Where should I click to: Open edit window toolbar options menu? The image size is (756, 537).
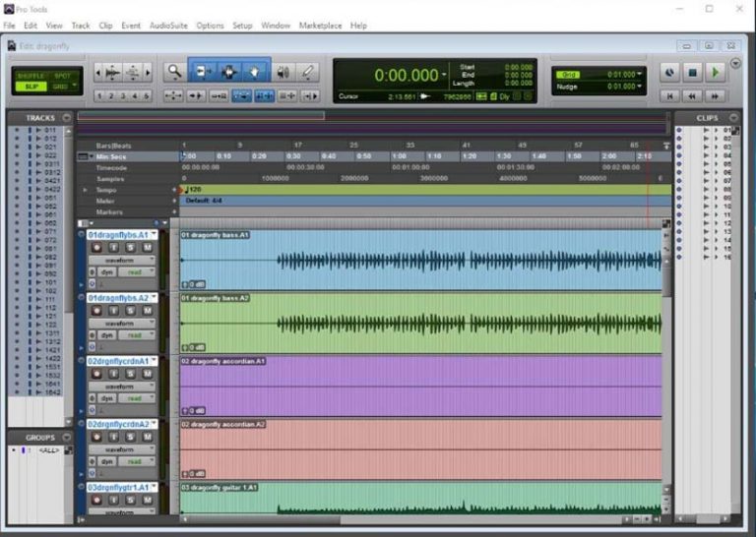[734, 63]
